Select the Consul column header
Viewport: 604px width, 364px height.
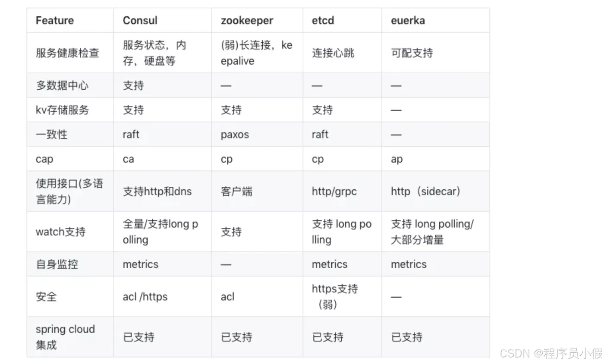pyautogui.click(x=140, y=20)
